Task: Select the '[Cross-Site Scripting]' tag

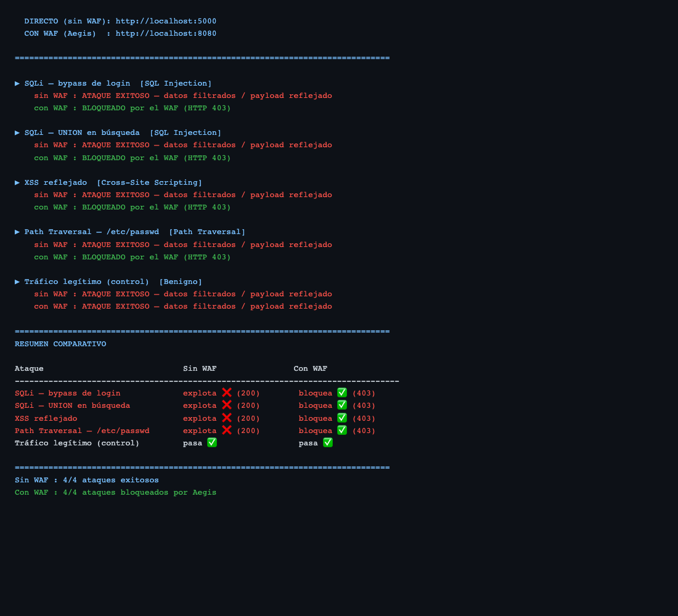Action: click(x=149, y=182)
